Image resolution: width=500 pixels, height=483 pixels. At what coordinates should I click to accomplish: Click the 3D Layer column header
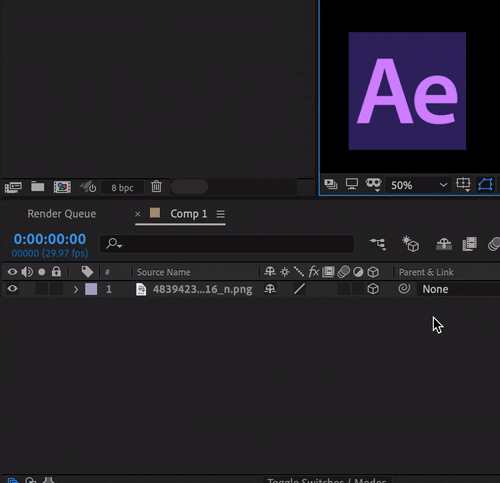tap(373, 272)
